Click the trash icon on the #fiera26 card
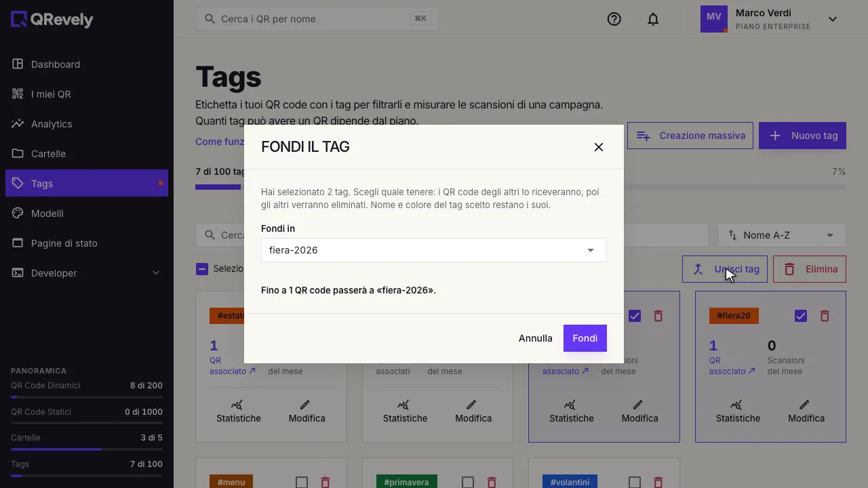Viewport: 868px width, 488px height. tap(825, 316)
